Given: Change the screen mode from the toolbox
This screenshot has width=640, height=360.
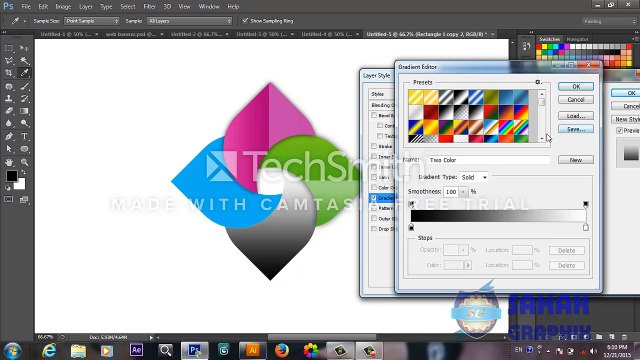Looking at the screenshot, I should (24, 199).
